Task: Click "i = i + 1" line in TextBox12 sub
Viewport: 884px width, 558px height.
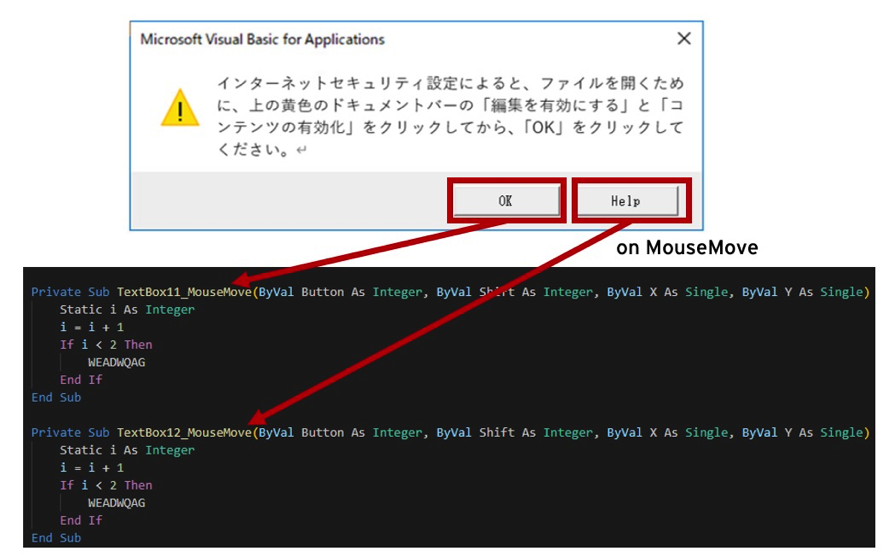Action: (92, 468)
